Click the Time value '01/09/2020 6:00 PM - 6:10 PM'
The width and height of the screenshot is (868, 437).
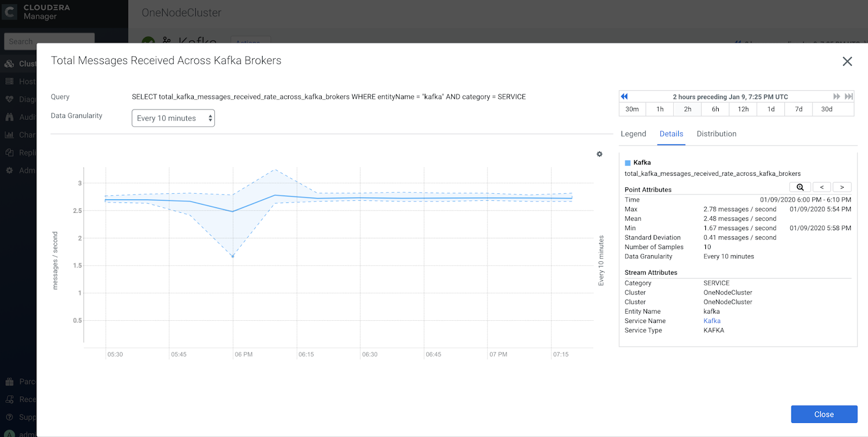coord(806,200)
